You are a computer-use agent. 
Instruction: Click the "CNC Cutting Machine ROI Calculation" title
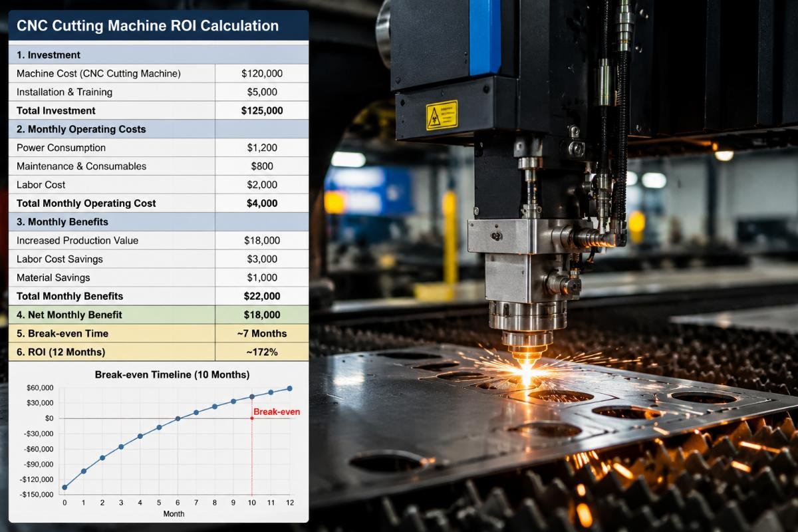[148, 27]
